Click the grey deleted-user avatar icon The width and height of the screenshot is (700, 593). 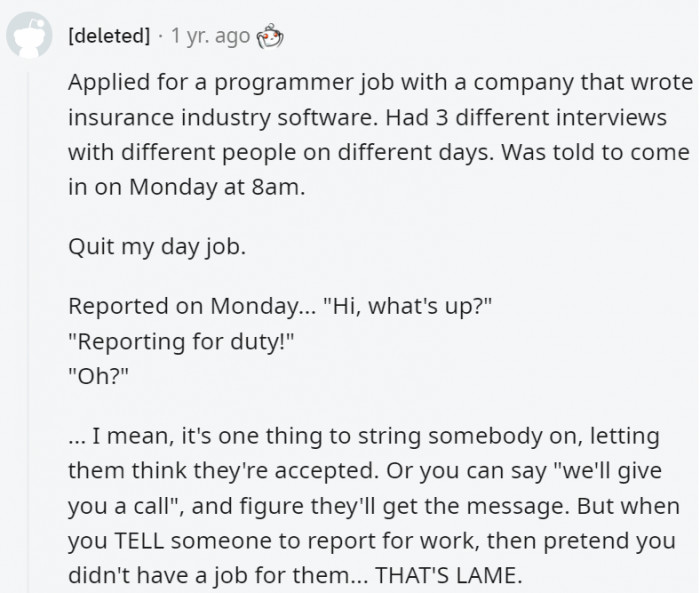tap(30, 37)
